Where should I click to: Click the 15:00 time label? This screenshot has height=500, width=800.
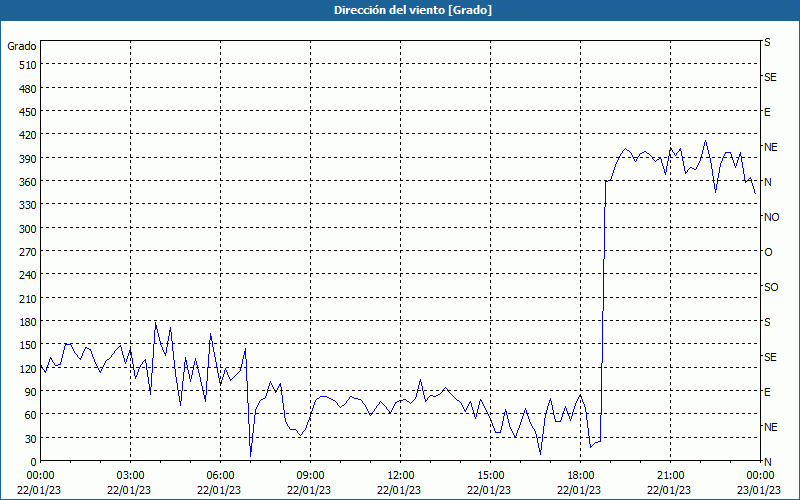tap(491, 476)
